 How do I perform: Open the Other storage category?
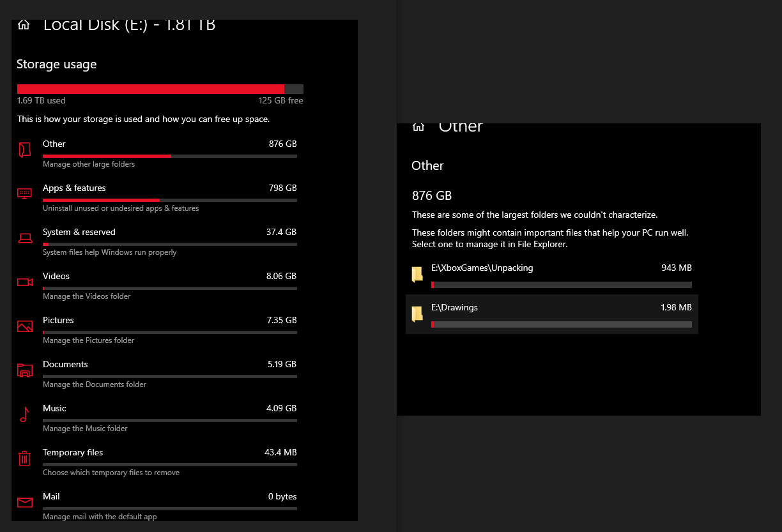pyautogui.click(x=157, y=153)
